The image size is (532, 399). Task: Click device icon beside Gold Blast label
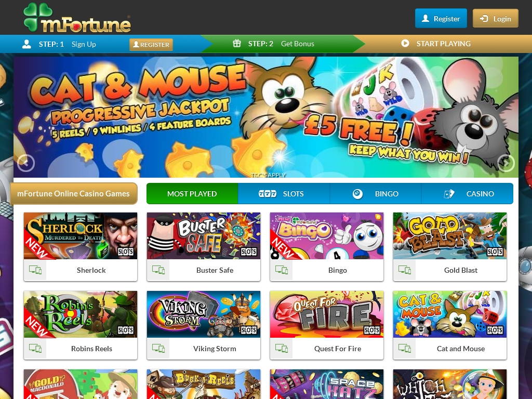[x=404, y=270]
